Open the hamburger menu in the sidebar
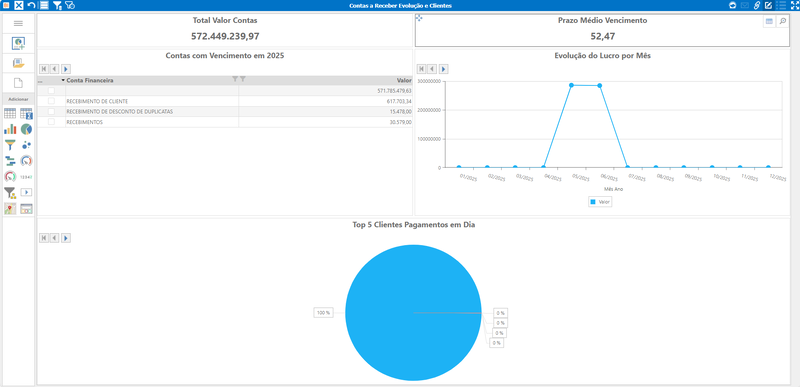 tap(18, 23)
